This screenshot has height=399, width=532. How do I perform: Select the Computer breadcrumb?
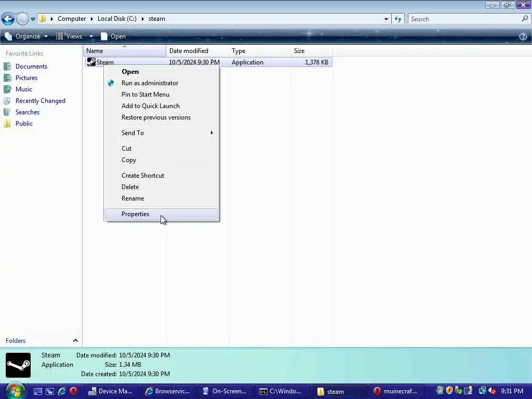click(x=72, y=19)
